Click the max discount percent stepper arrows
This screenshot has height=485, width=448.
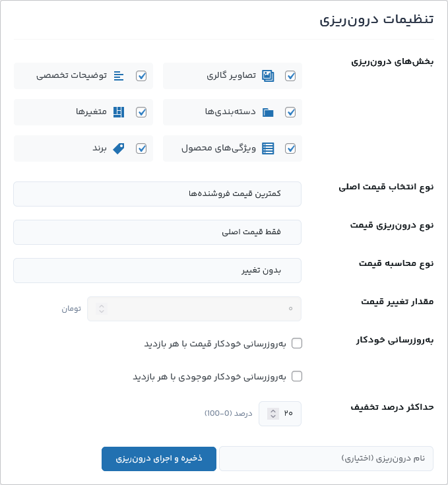[x=272, y=414]
